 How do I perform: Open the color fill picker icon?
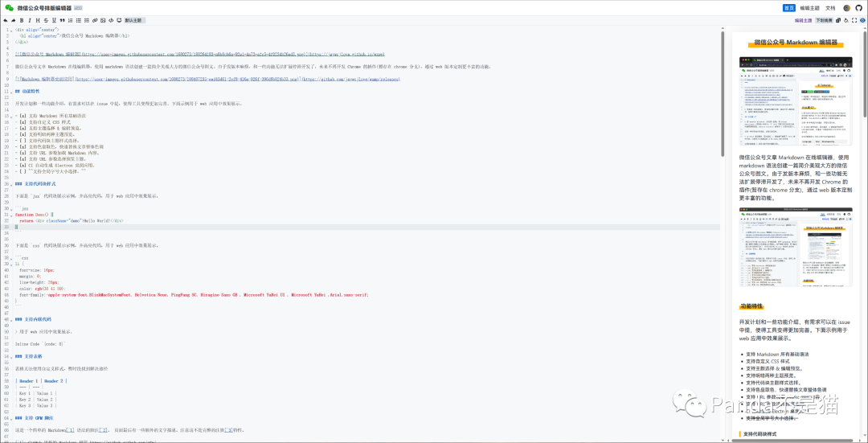coord(845,20)
